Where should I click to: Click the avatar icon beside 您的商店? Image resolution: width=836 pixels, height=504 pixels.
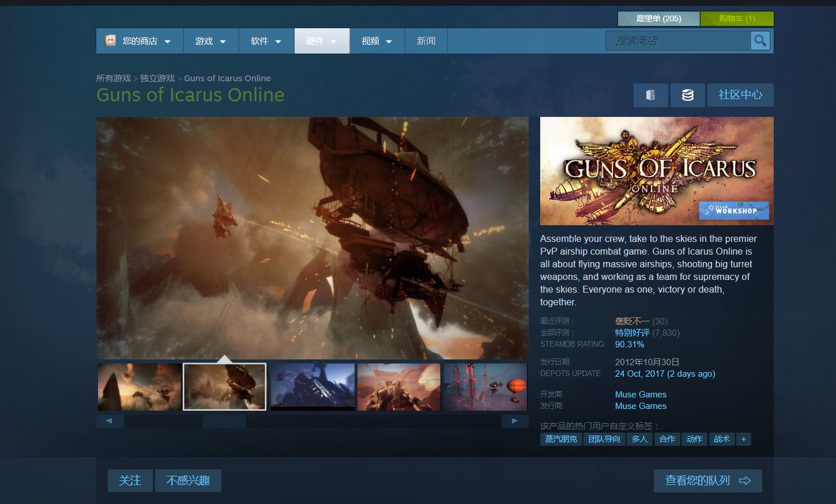point(110,40)
